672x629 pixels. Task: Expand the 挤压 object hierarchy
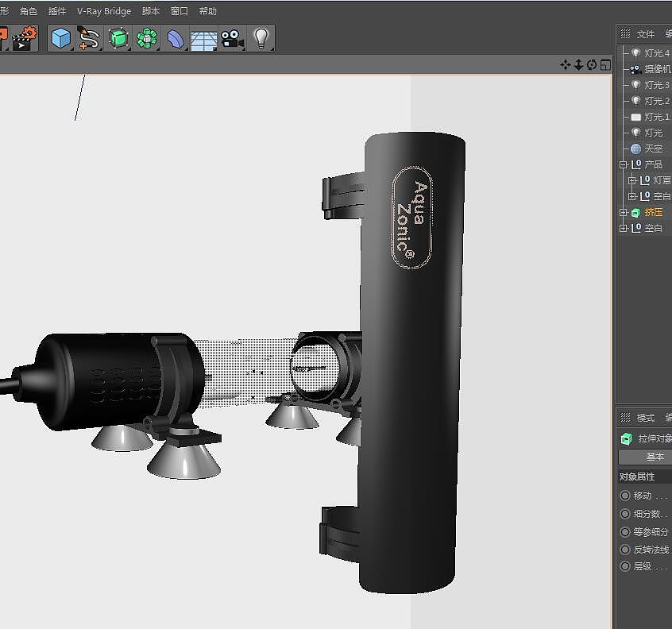(624, 212)
